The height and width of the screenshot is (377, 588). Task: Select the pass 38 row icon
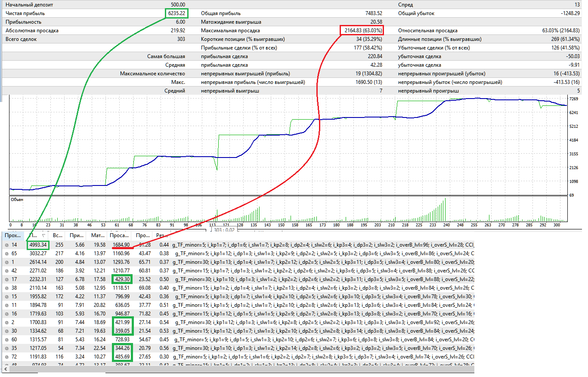[6, 287]
